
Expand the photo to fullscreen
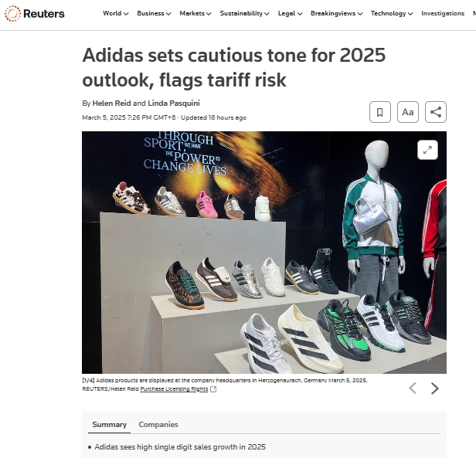[427, 150]
